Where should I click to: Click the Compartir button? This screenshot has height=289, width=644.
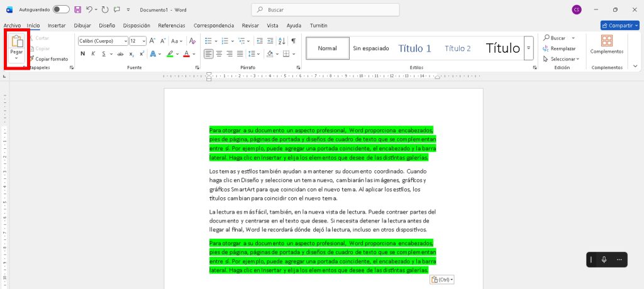point(619,26)
